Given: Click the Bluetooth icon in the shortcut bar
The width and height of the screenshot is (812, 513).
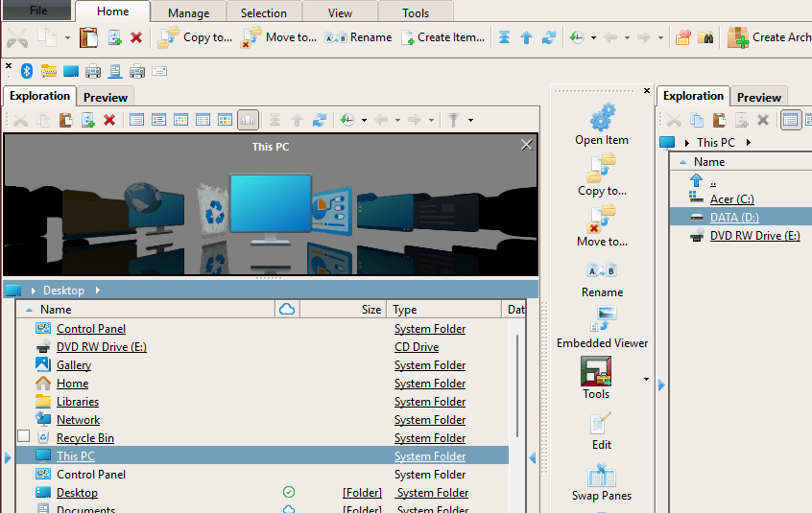Looking at the screenshot, I should [27, 71].
